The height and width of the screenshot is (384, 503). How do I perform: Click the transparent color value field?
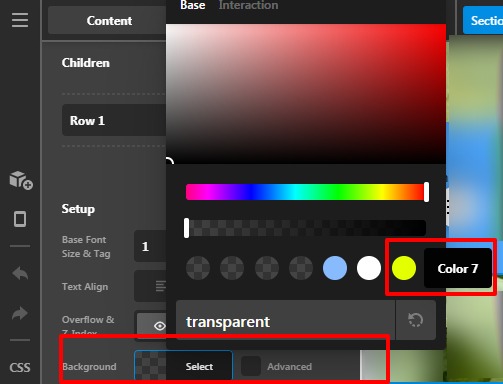tap(286, 321)
